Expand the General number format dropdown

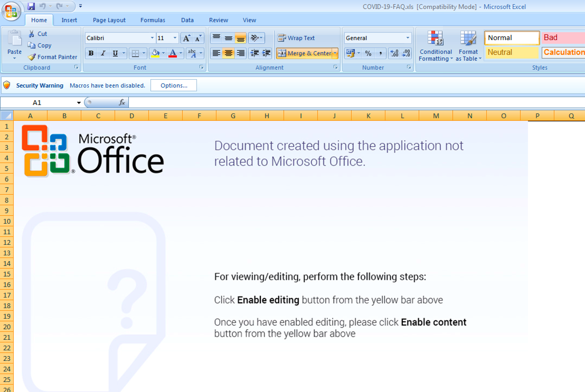[x=408, y=38]
